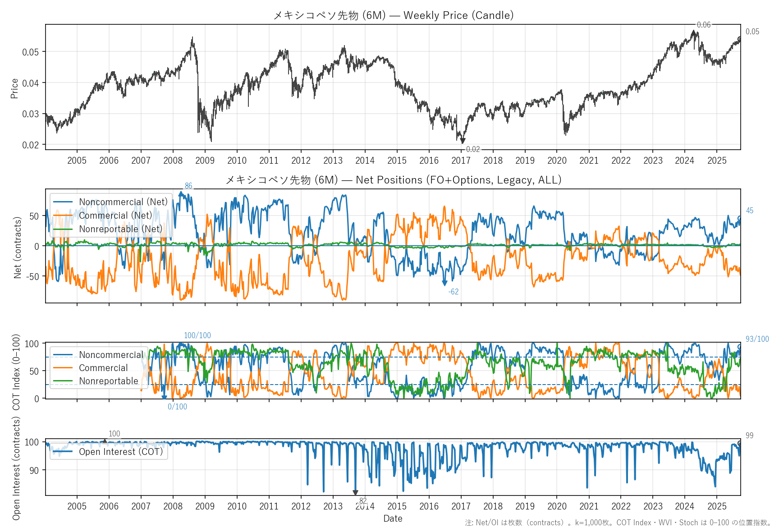The height and width of the screenshot is (532, 779).
Task: Click the price low triangle marker near 2017
Action: pos(462,142)
